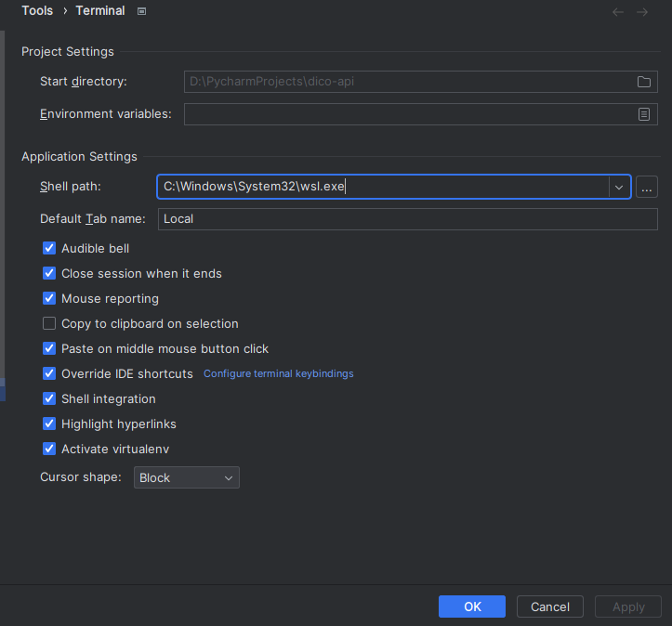
Task: Click the back navigation arrow
Action: [x=617, y=12]
